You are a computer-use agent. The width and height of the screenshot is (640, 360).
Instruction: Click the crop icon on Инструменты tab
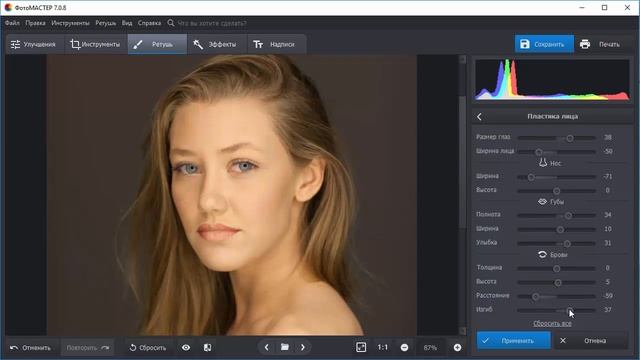(x=75, y=44)
